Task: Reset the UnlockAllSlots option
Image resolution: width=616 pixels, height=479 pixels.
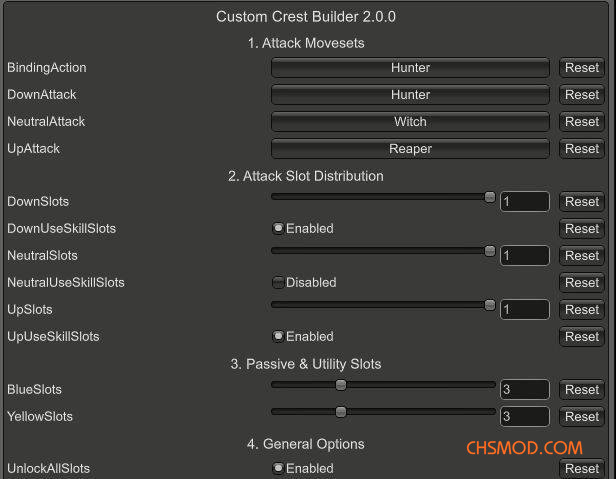Action: pos(582,468)
